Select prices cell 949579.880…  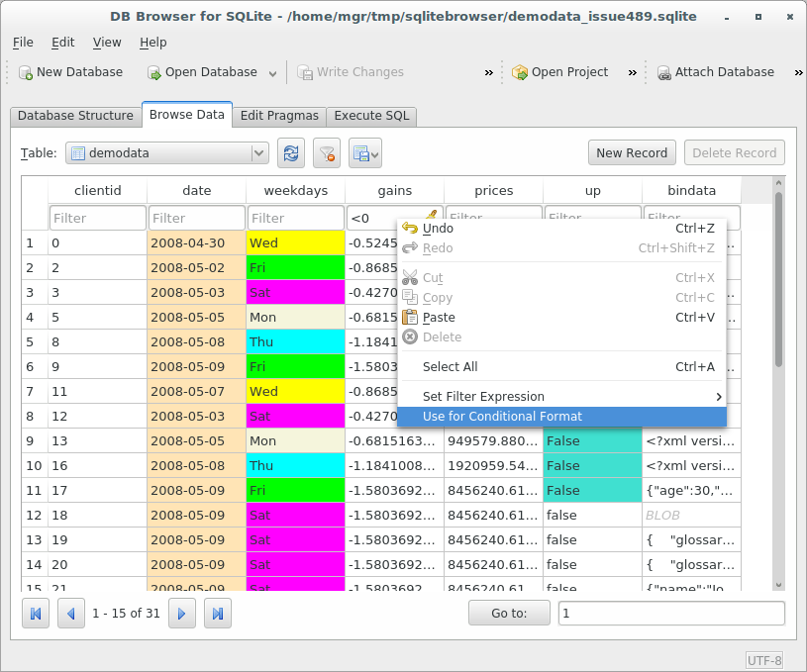pyautogui.click(x=493, y=441)
